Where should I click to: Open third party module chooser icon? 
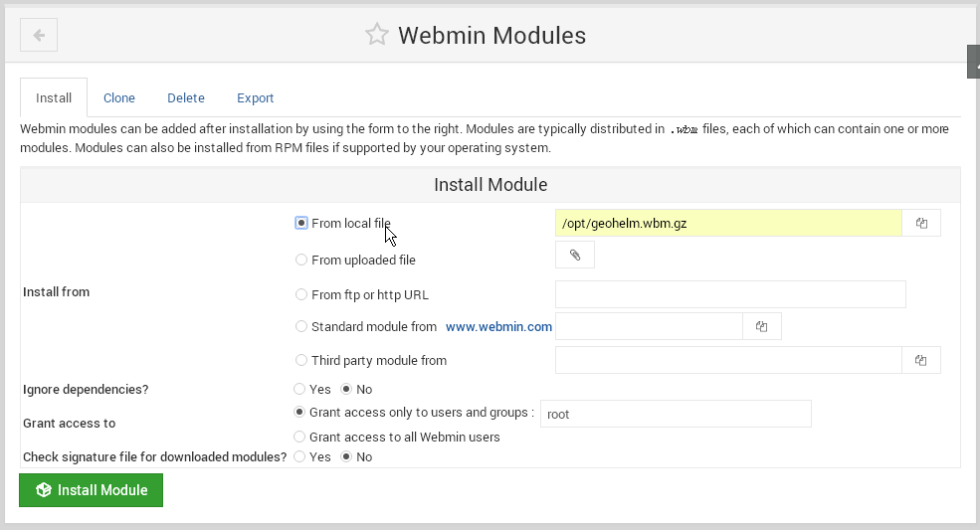click(x=920, y=360)
